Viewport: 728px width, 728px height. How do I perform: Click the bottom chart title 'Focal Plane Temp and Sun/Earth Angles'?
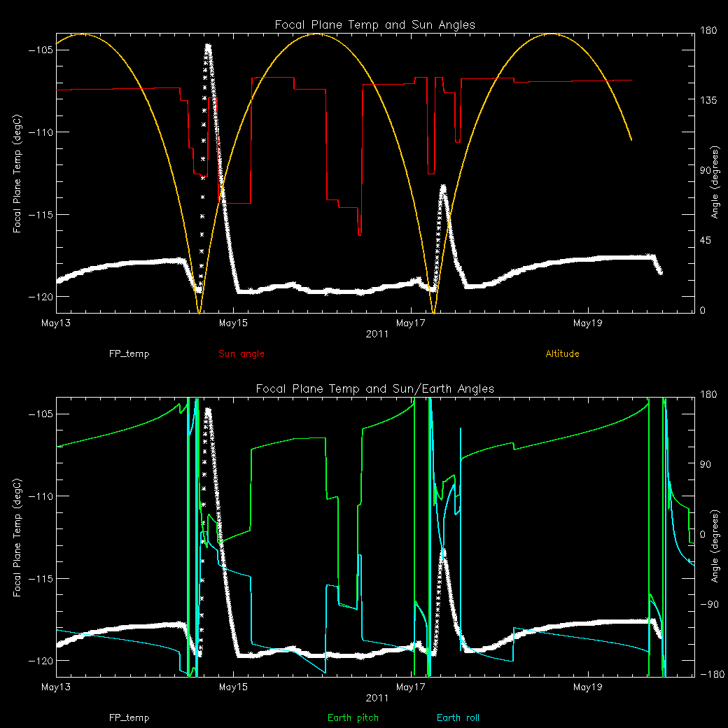(x=374, y=388)
